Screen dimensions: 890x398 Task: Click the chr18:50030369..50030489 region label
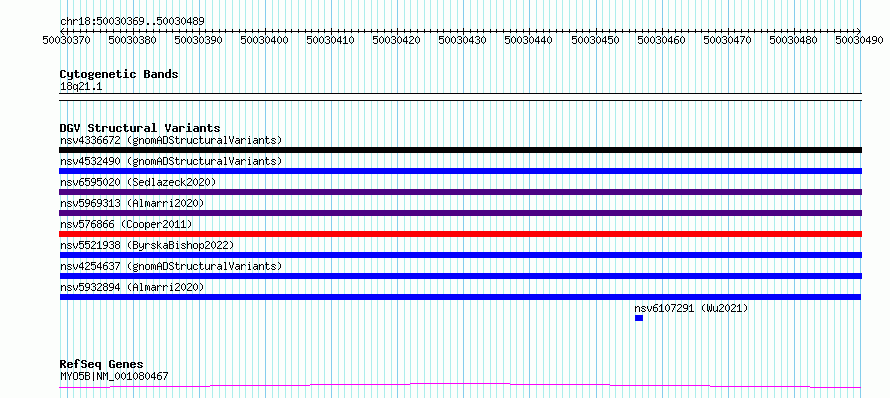coord(132,22)
